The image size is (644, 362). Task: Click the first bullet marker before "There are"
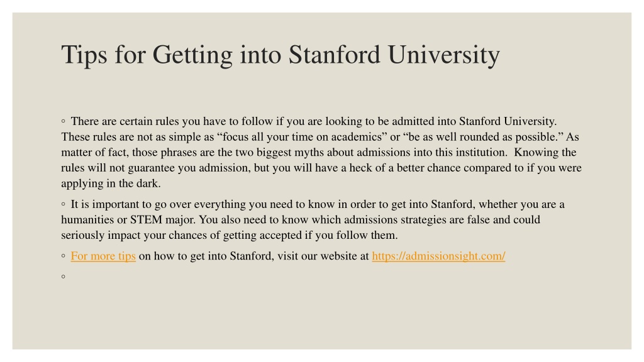click(x=64, y=121)
